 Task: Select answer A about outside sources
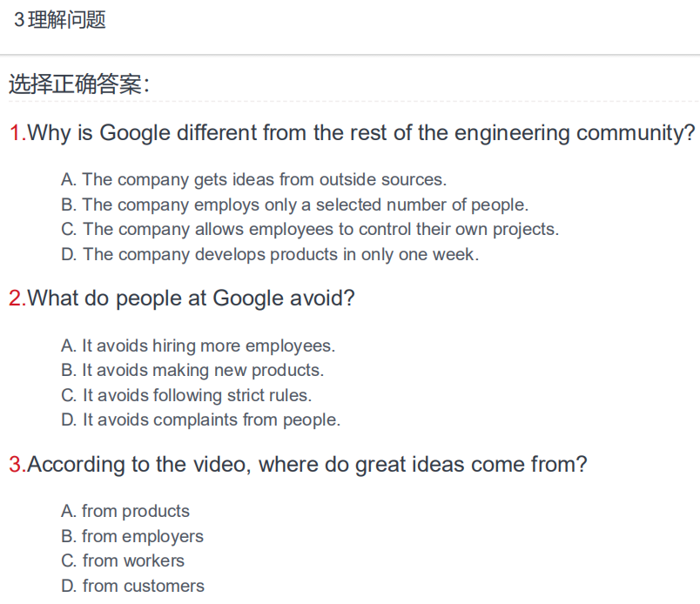pyautogui.click(x=253, y=179)
